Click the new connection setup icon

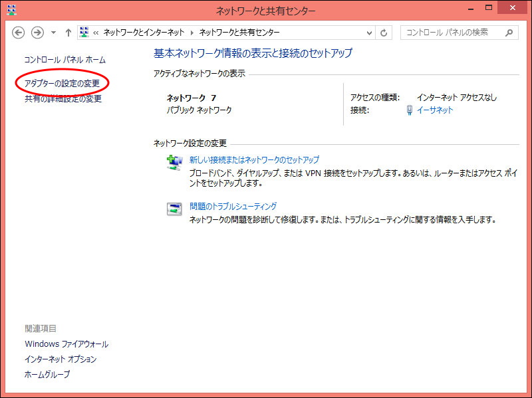click(x=174, y=163)
